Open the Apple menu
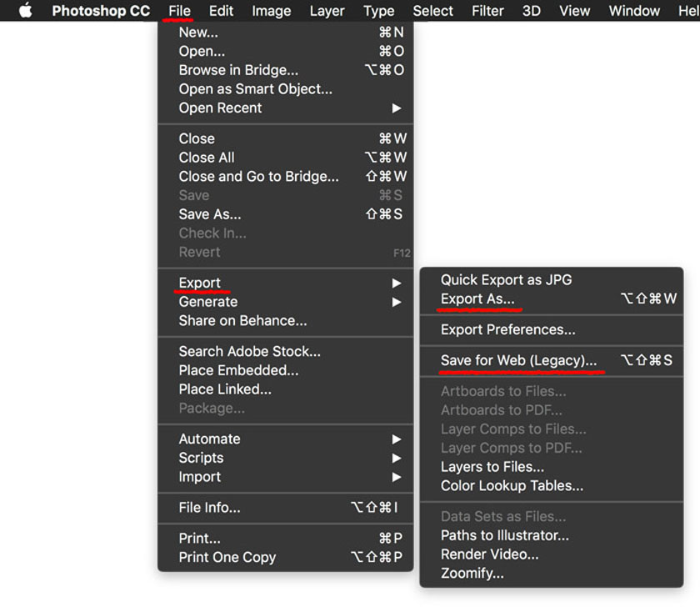This screenshot has height=607, width=700. 26,10
